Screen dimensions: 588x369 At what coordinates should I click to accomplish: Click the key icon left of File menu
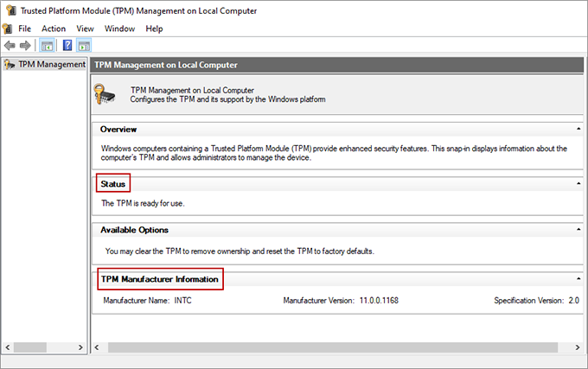click(x=7, y=29)
